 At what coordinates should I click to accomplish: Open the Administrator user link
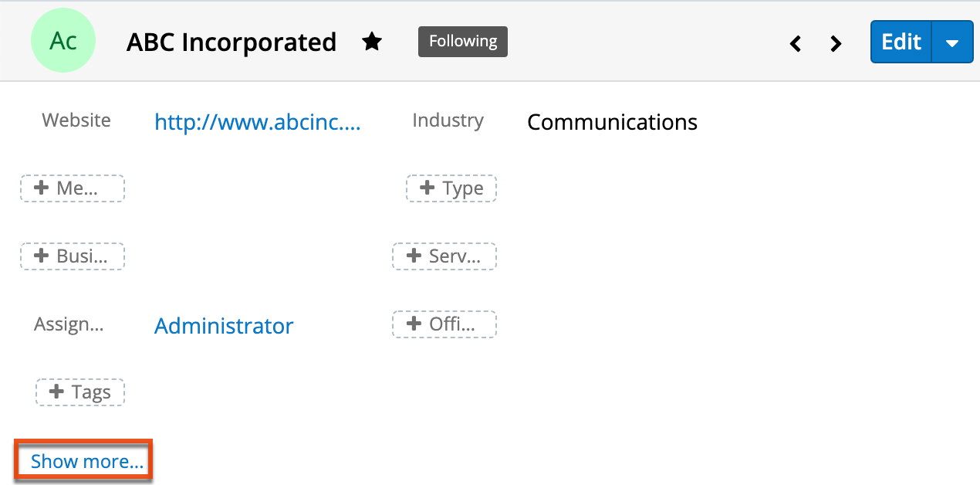click(x=224, y=326)
